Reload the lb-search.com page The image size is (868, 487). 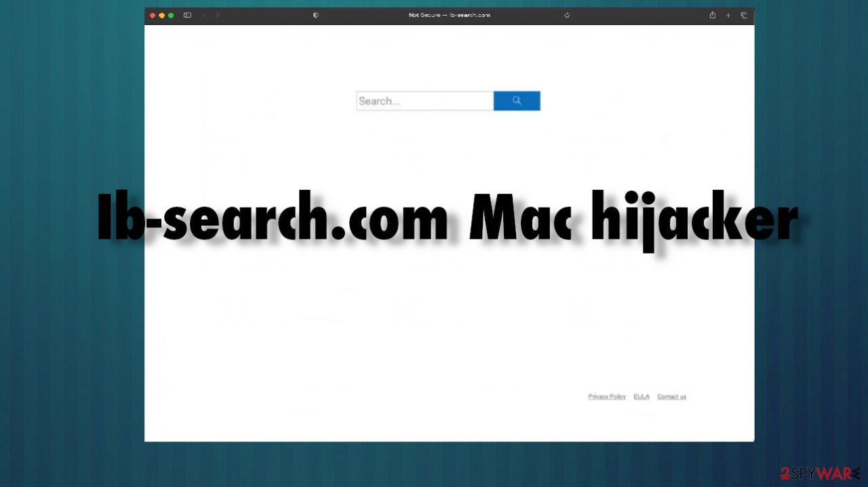(567, 15)
